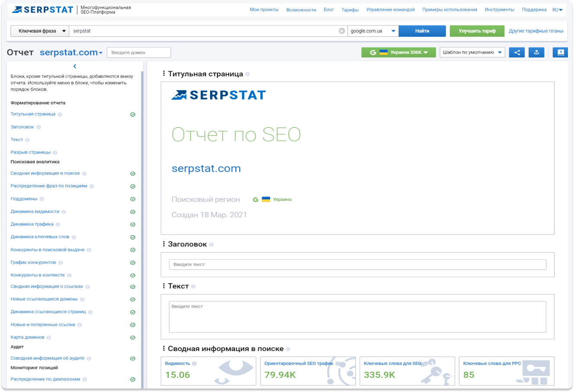
Task: Open Управление командой in top menu
Action: coord(390,9)
